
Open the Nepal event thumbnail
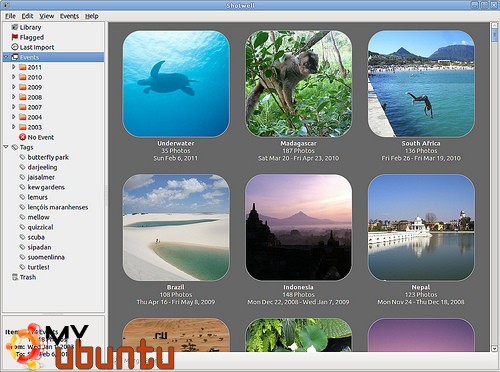421,227
